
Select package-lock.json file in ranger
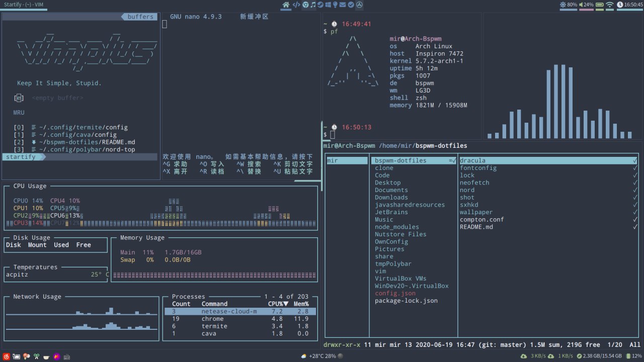(x=406, y=301)
